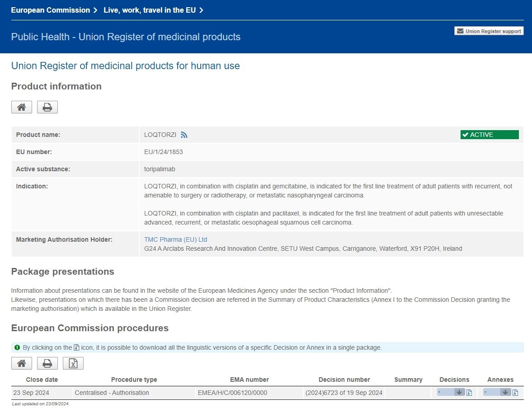Screen dimensions: 532x408
Task: Open the RSS feed icon next to LOQTORZI
Action: [x=184, y=135]
